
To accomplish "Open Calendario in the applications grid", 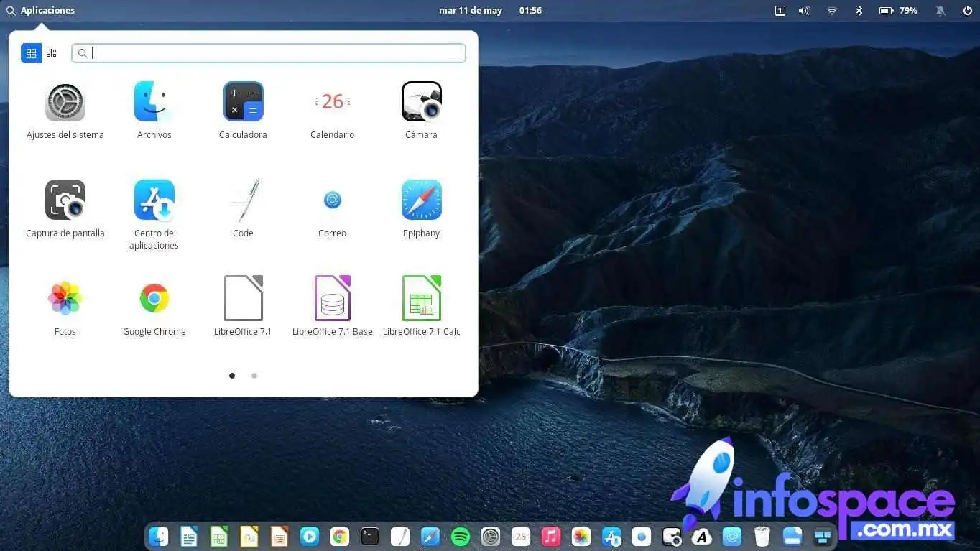I will 332,102.
